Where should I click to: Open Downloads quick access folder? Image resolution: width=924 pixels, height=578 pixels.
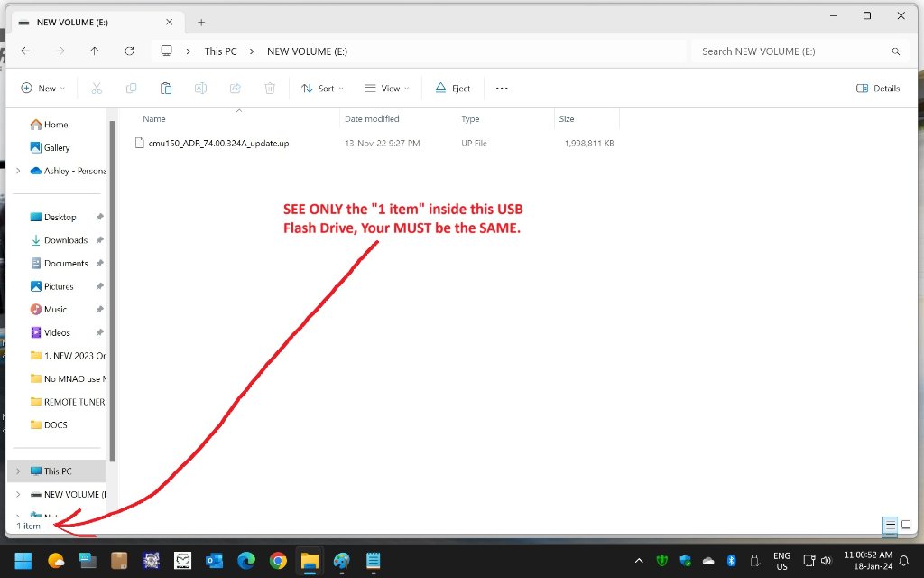(60, 240)
